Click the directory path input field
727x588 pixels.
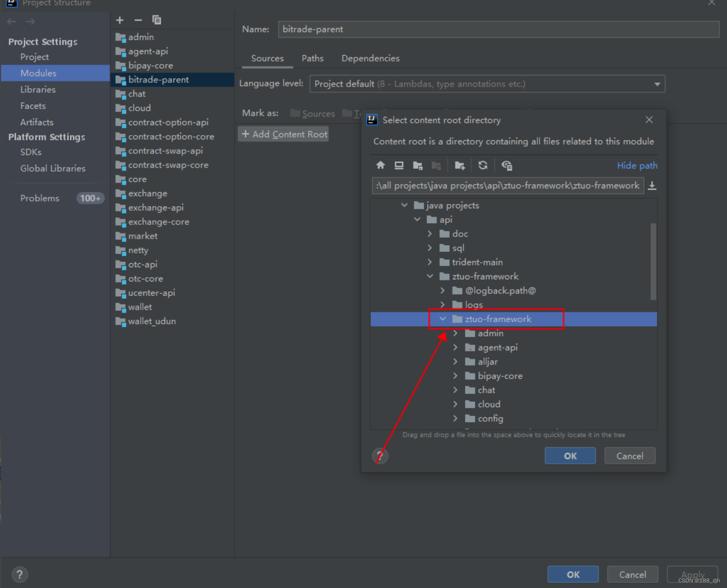507,186
